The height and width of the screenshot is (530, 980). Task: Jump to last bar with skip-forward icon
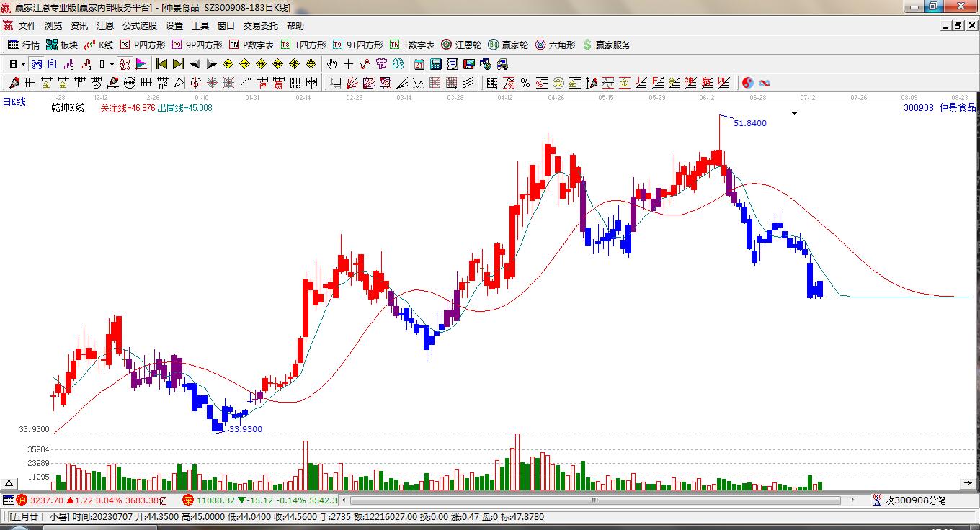tap(178, 64)
